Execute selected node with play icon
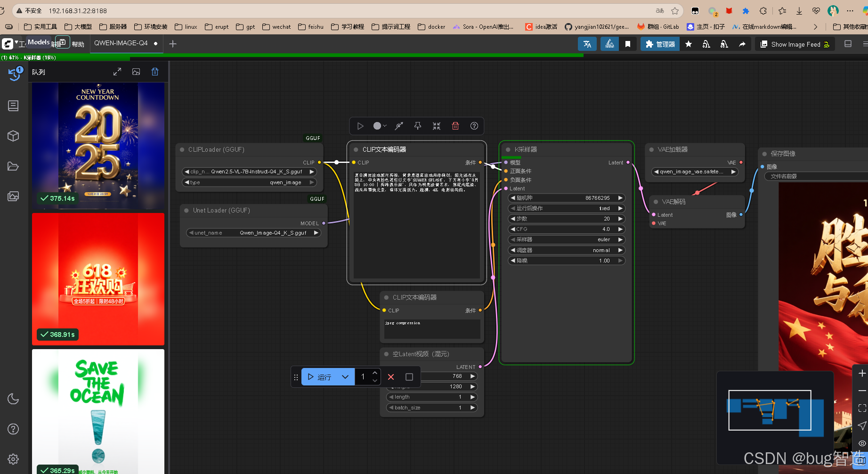The height and width of the screenshot is (474, 868). pyautogui.click(x=360, y=126)
